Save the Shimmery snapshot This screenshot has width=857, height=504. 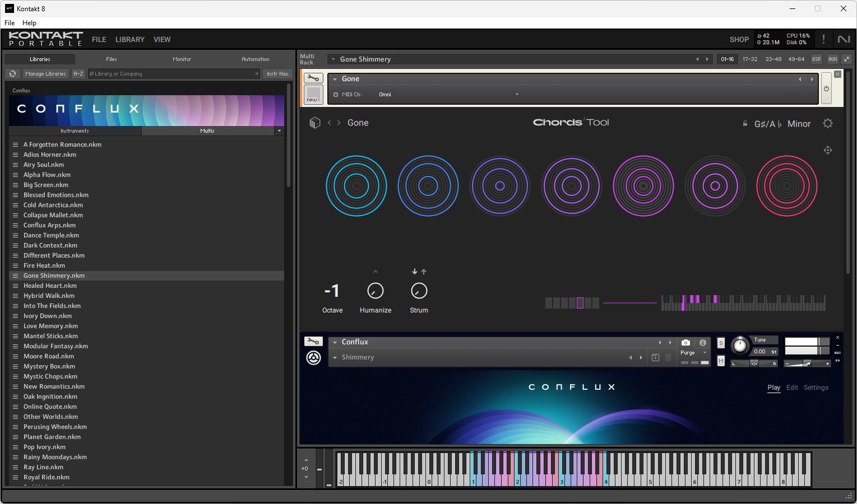(x=655, y=357)
